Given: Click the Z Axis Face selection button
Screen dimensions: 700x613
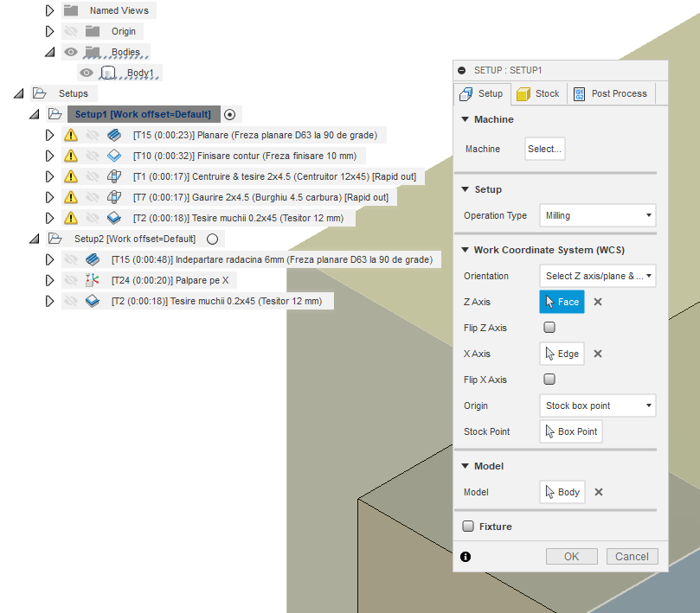Looking at the screenshot, I should click(x=562, y=302).
